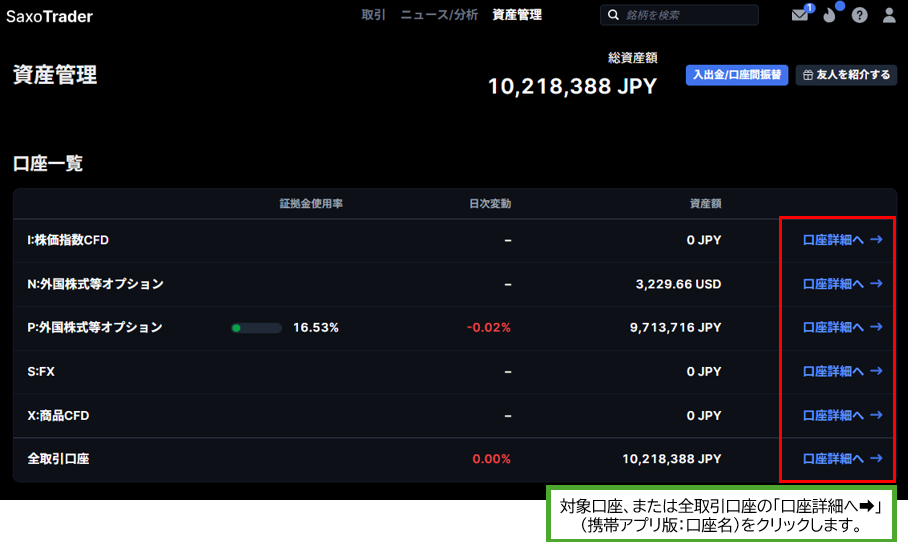This screenshot has height=542, width=908.
Task: Click the search magnifier icon
Action: [613, 15]
